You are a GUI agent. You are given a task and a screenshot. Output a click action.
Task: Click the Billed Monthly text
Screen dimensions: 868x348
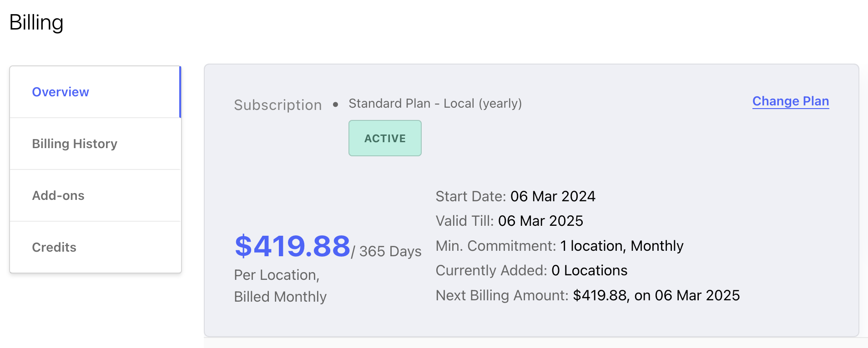pos(280,297)
